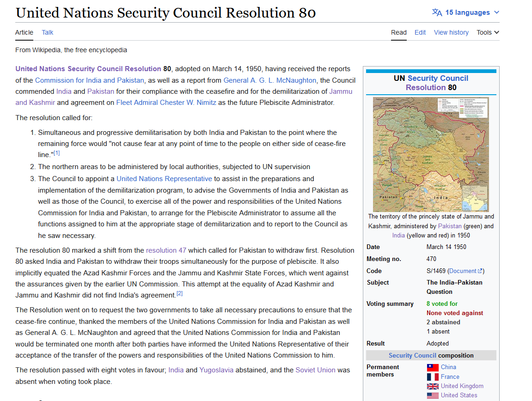Click the 'The India–Pakistan Question' subject value

coord(454,287)
